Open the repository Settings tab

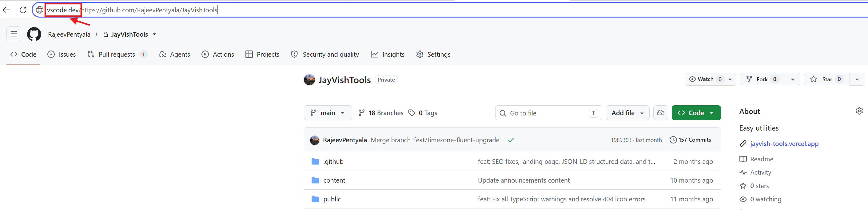[x=433, y=54]
